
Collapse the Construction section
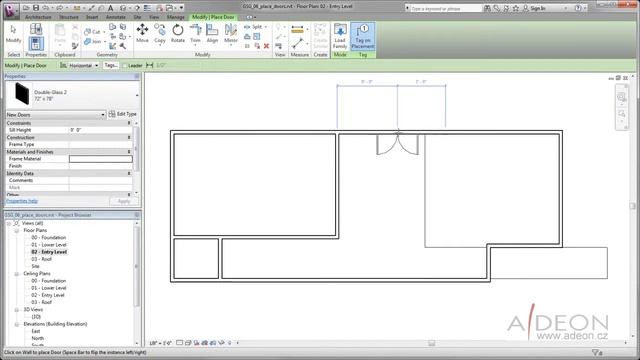[x=129, y=138]
